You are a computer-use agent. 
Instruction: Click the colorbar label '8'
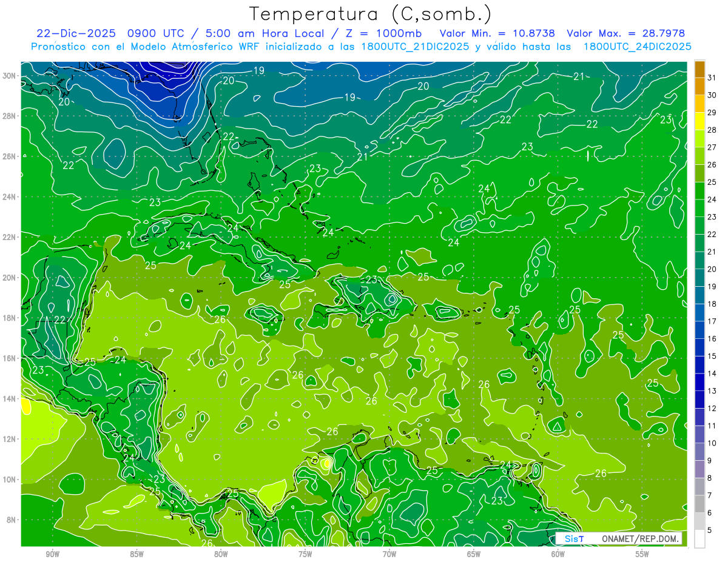tap(710, 478)
